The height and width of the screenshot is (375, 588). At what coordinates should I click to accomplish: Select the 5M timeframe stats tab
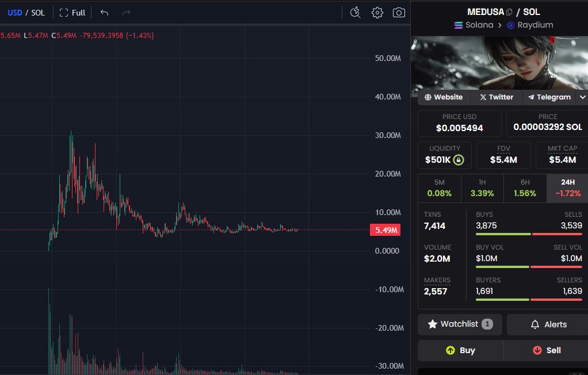440,188
